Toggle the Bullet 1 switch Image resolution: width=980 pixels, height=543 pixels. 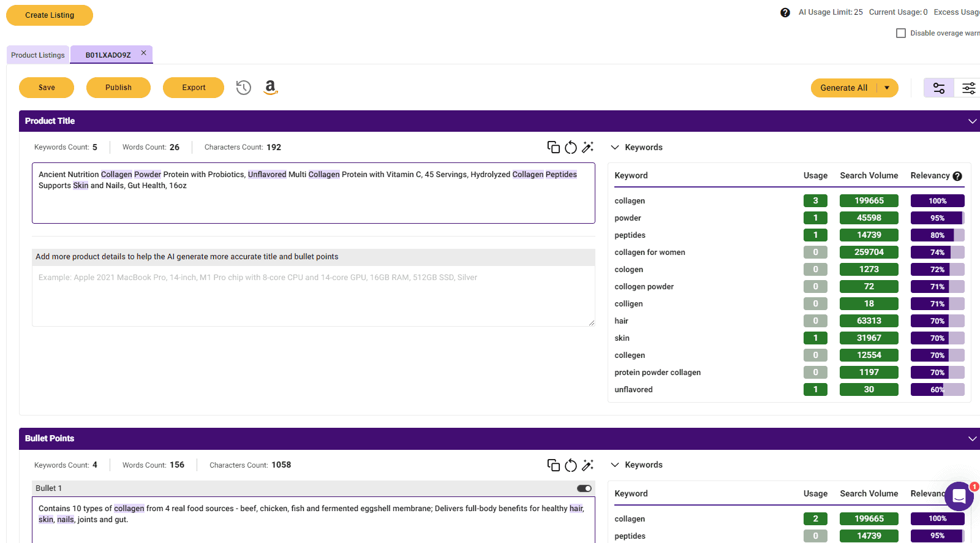click(584, 488)
